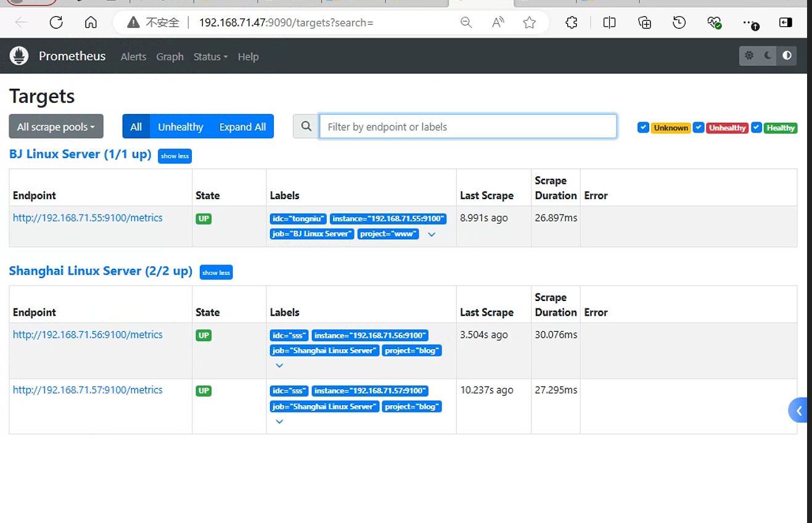Open the All scrape pools dropdown
The height and width of the screenshot is (523, 812).
56,126
